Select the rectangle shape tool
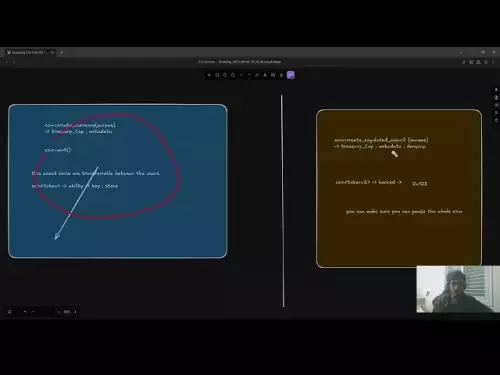This screenshot has width=500, height=375. 217,75
